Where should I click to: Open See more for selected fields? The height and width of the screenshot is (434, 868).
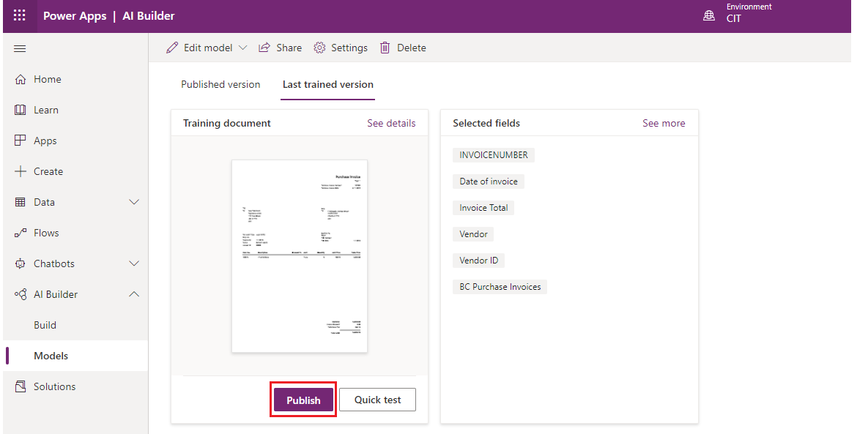[664, 123]
